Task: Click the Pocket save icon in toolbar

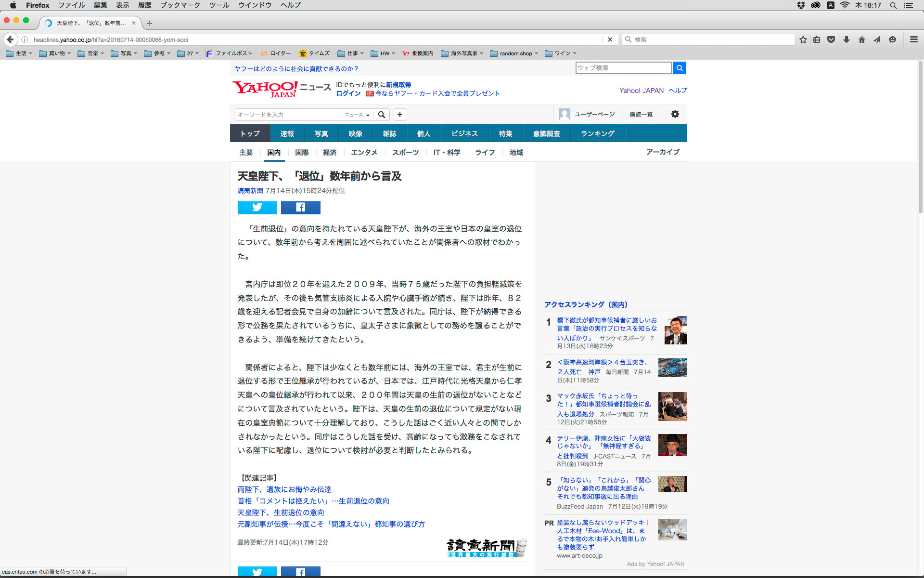Action: [831, 39]
